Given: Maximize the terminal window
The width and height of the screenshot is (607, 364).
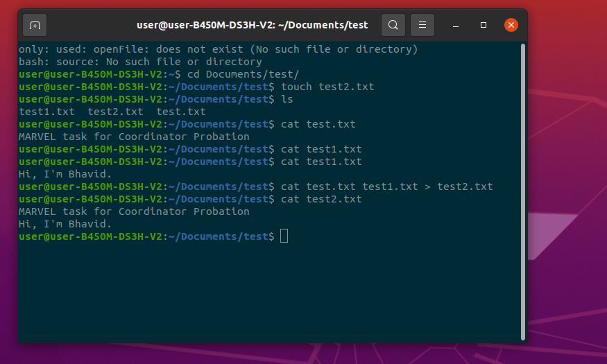Looking at the screenshot, I should coord(483,25).
